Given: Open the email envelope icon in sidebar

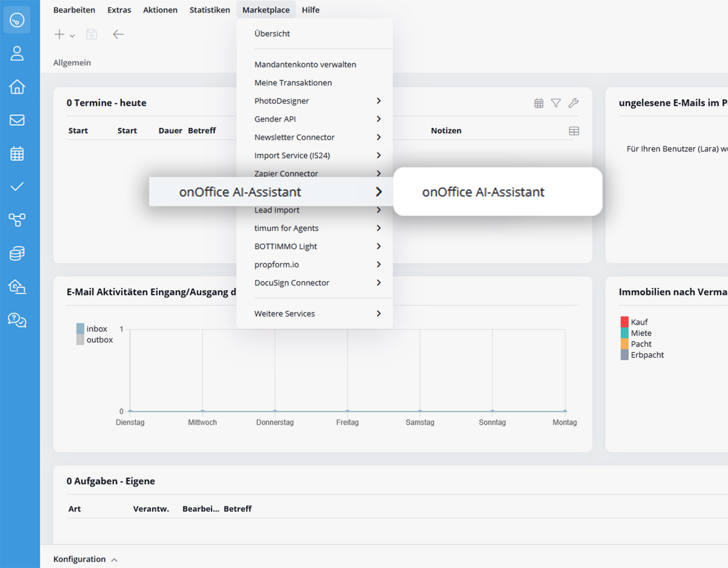Looking at the screenshot, I should pyautogui.click(x=17, y=120).
